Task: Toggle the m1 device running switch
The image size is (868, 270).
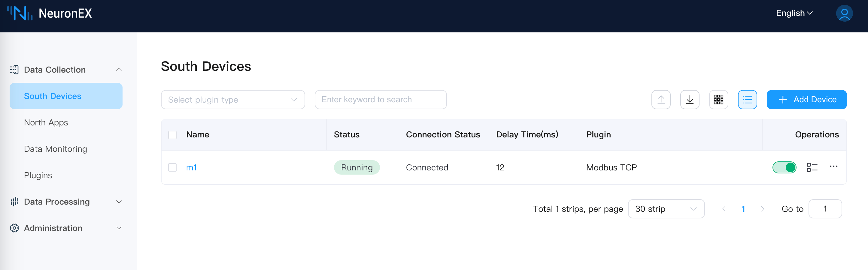Action: [x=784, y=167]
